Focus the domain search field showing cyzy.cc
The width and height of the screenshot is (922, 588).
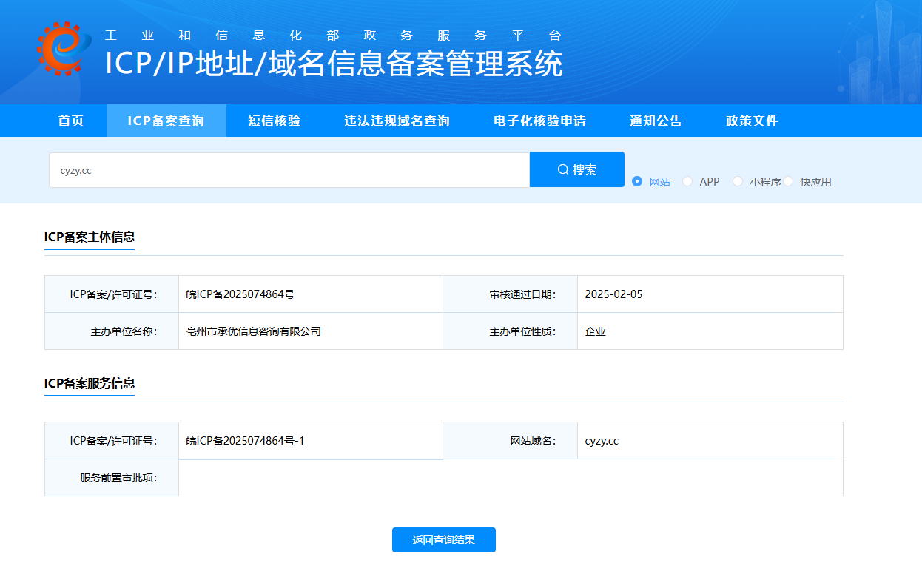coord(289,170)
